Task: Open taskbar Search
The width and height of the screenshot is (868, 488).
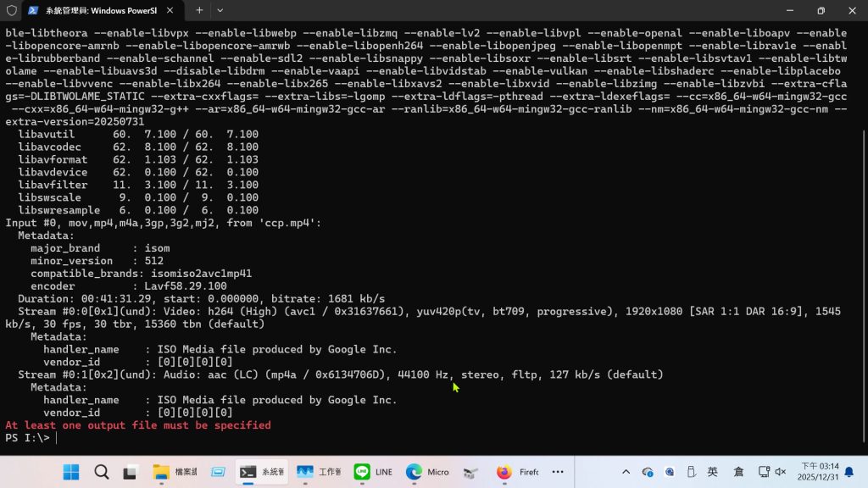Action: (101, 472)
